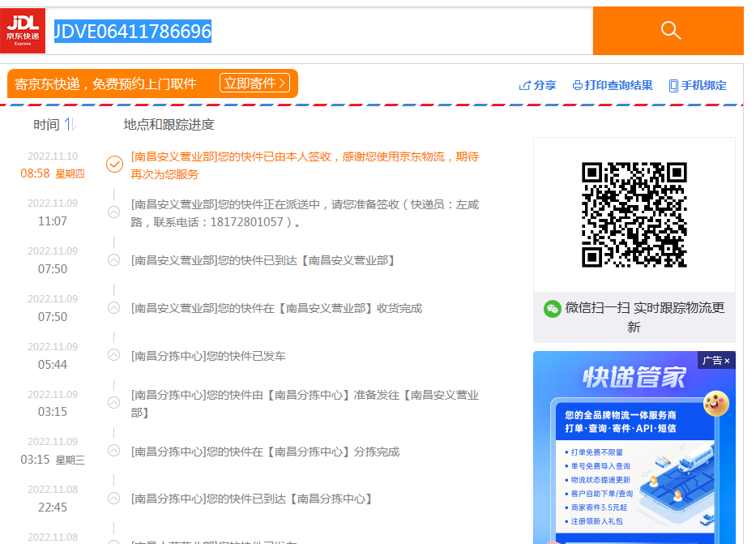The height and width of the screenshot is (544, 756).
Task: Click the orange search magnifier button
Action: click(668, 30)
